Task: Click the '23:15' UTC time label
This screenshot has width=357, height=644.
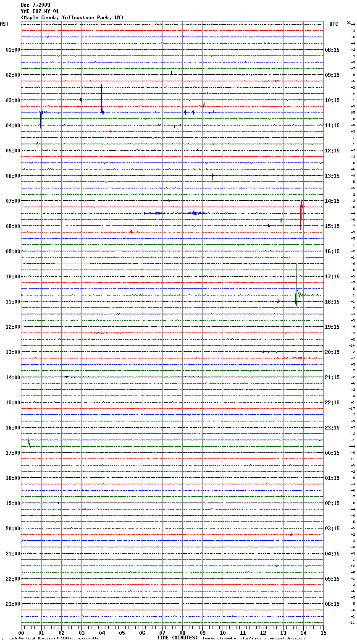Action: (x=332, y=428)
